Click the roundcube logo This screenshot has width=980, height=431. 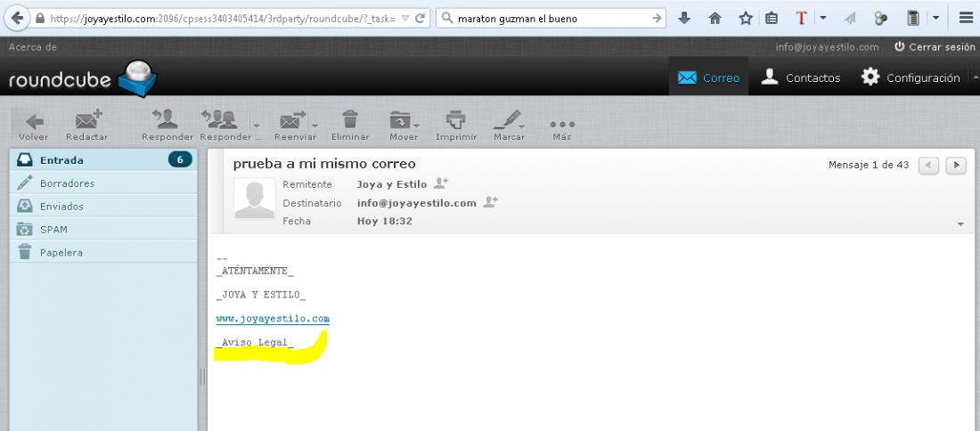point(83,80)
